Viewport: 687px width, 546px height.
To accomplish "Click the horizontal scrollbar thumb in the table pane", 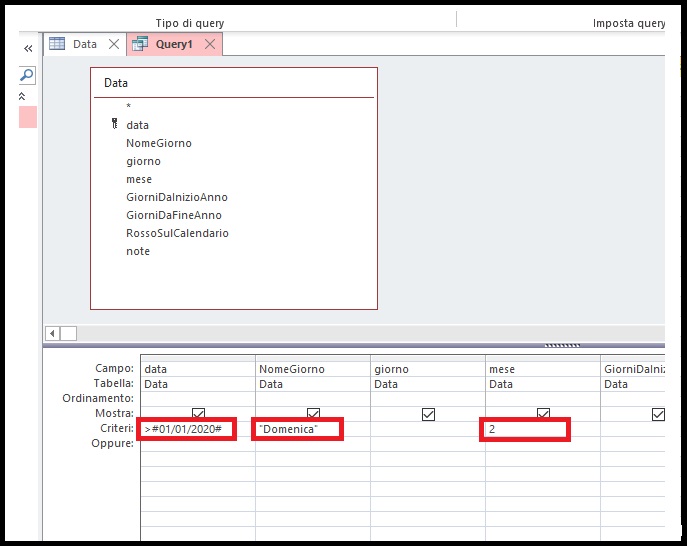I will pos(68,333).
